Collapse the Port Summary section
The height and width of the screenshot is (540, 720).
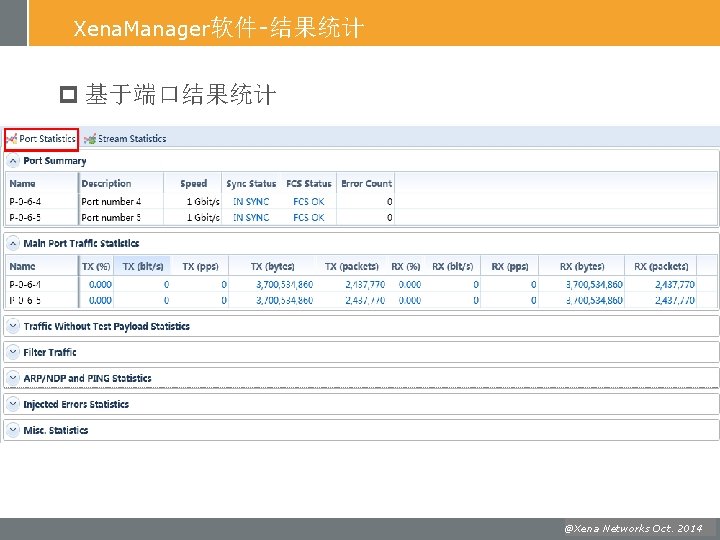coord(13,161)
